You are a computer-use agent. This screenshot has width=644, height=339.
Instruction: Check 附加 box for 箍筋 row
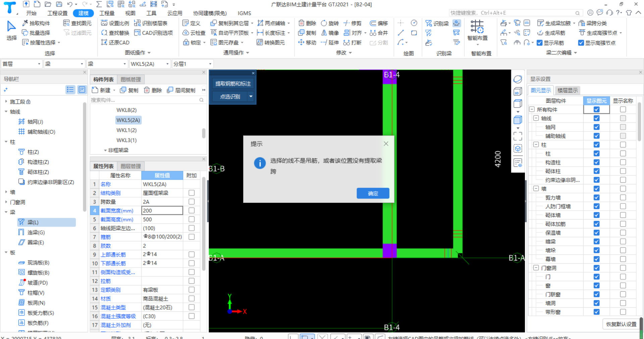[192, 237]
